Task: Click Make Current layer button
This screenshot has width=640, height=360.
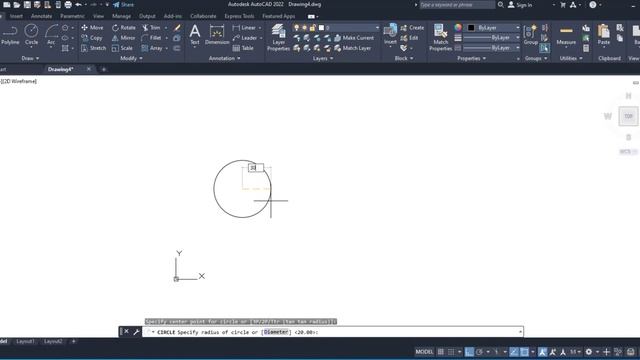Action: [x=354, y=38]
